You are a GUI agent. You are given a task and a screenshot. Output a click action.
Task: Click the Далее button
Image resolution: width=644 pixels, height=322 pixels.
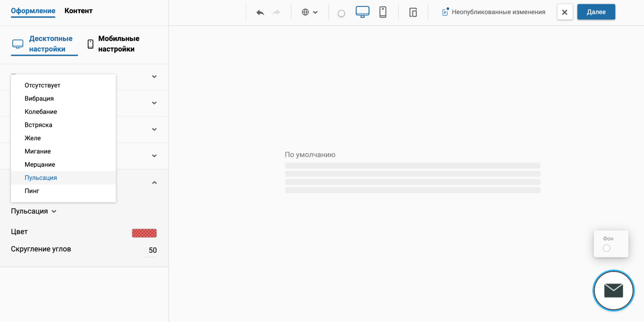tap(596, 12)
